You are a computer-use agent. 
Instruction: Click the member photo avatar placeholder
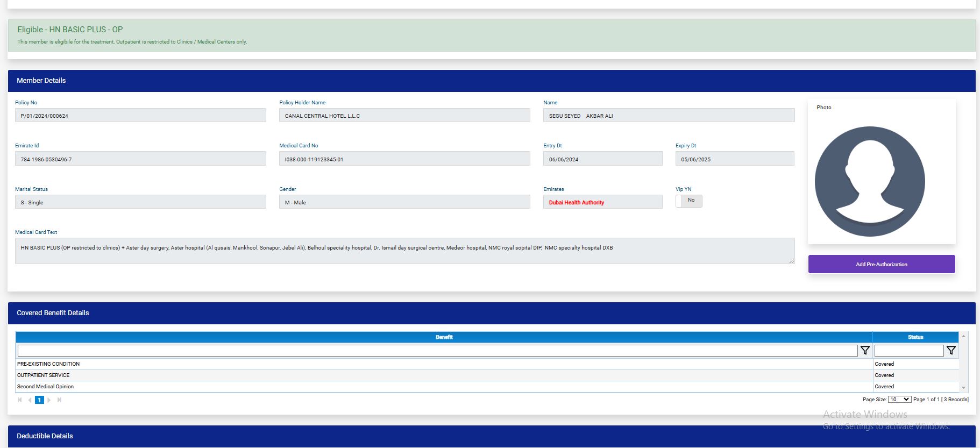[x=870, y=181]
